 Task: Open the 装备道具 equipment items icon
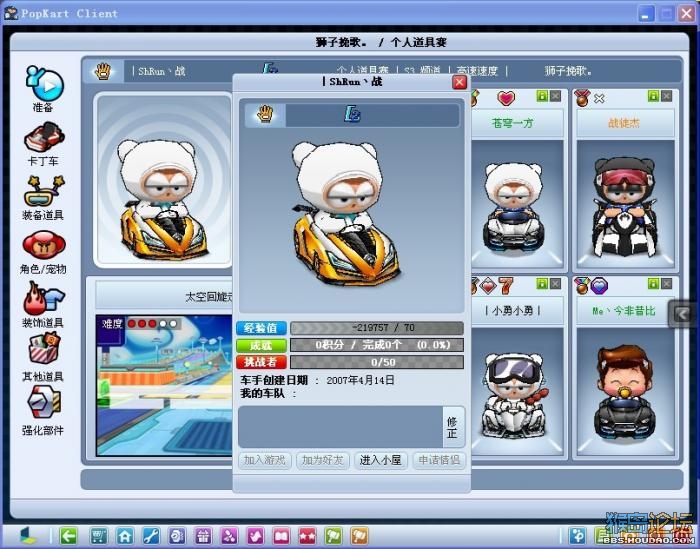[44, 192]
